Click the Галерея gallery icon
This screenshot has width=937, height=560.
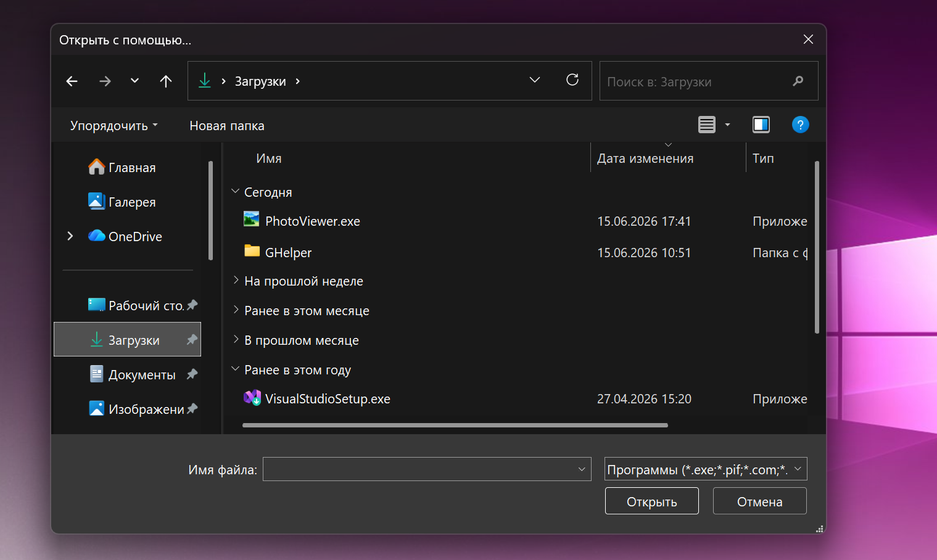coord(97,201)
